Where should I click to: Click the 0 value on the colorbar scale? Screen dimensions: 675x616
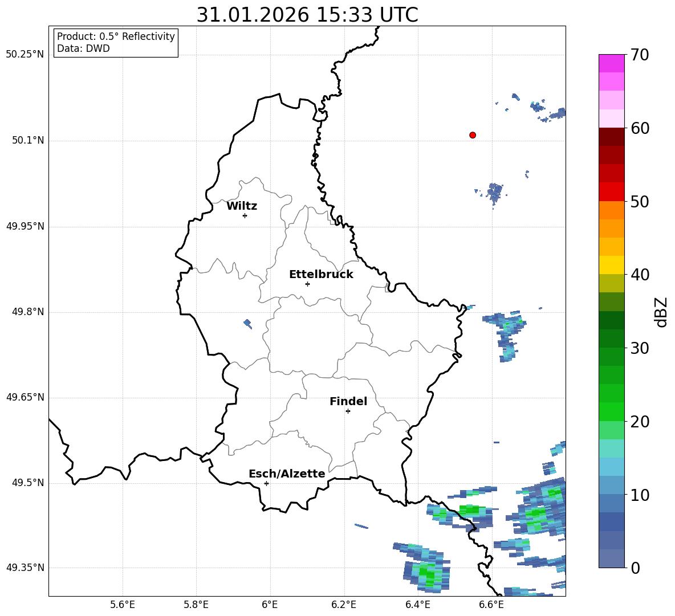(635, 568)
